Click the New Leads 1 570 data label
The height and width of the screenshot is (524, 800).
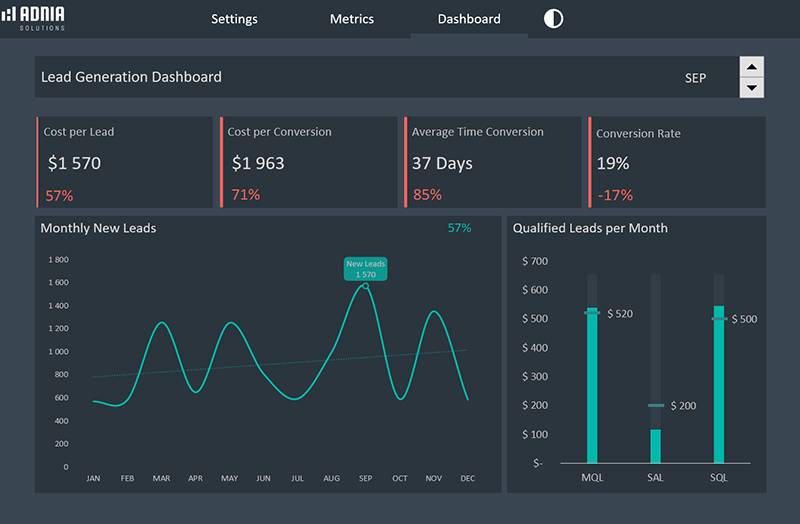point(365,269)
